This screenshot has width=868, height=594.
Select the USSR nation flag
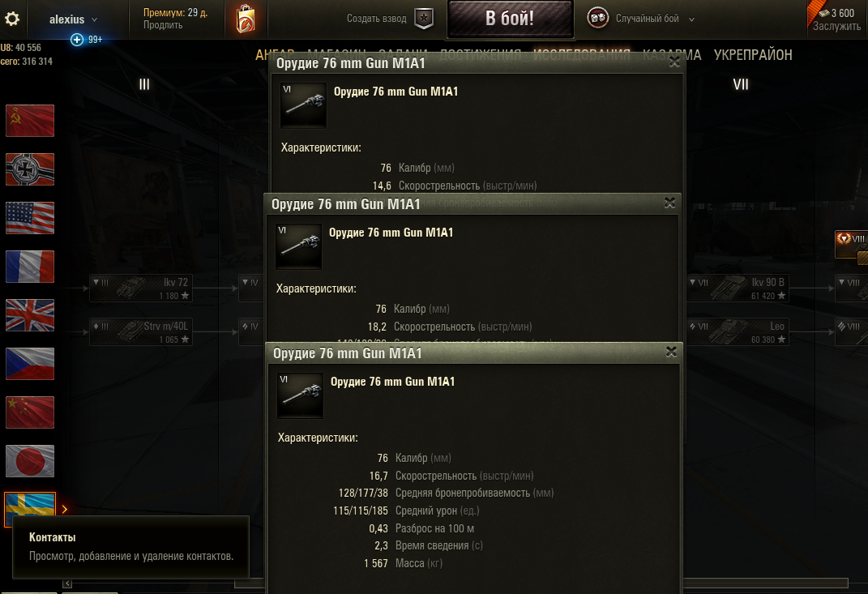click(30, 120)
